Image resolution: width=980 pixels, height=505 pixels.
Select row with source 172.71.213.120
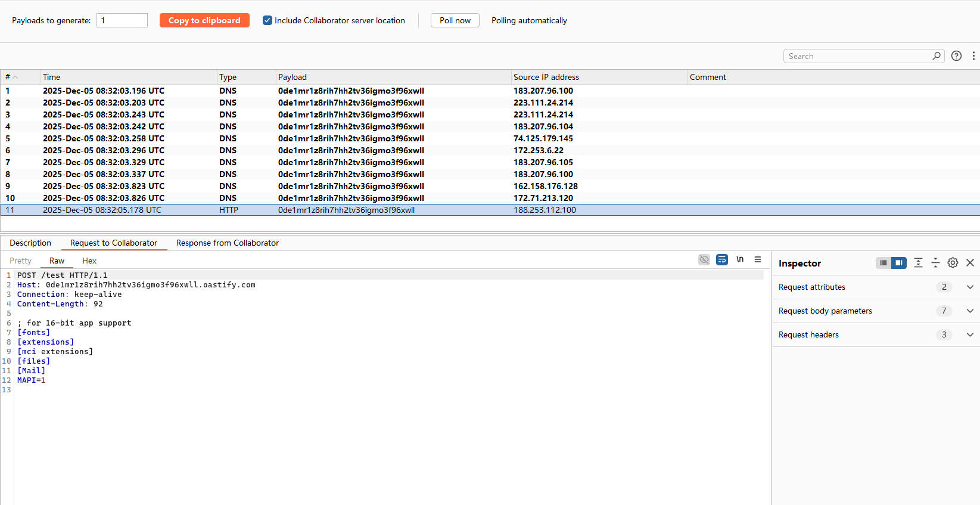tap(490, 198)
